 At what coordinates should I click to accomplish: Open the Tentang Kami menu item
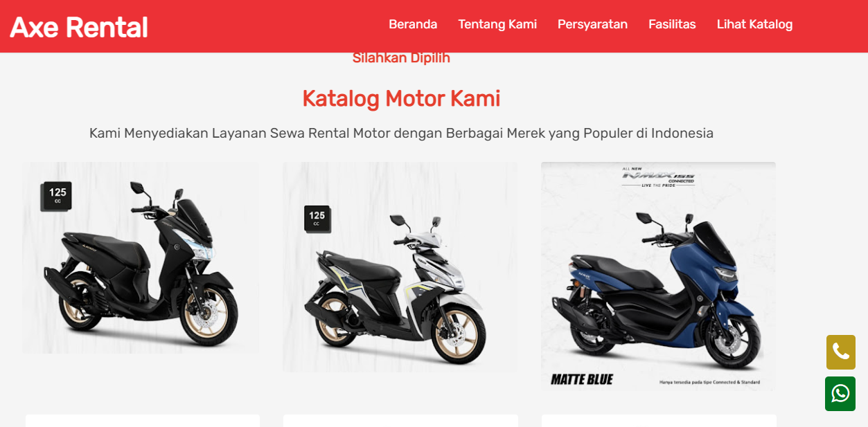tap(497, 24)
